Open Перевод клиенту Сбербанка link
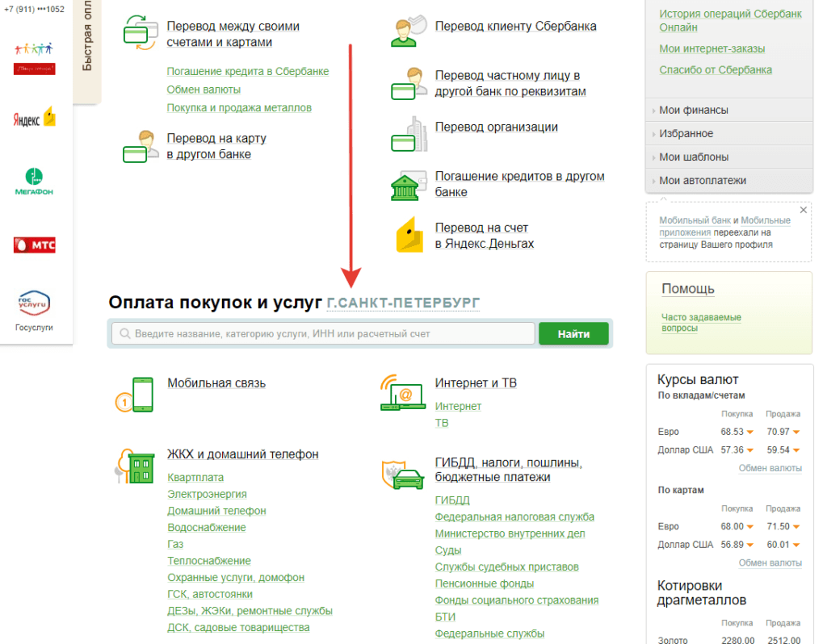This screenshot has height=644, width=827. point(516,27)
